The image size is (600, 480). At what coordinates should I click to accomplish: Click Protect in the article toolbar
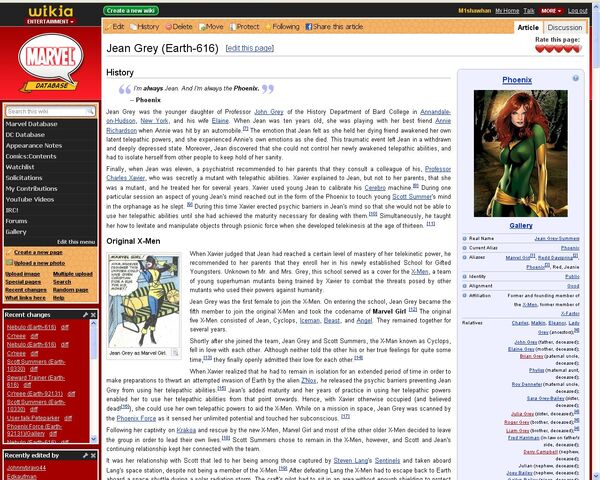tap(244, 27)
